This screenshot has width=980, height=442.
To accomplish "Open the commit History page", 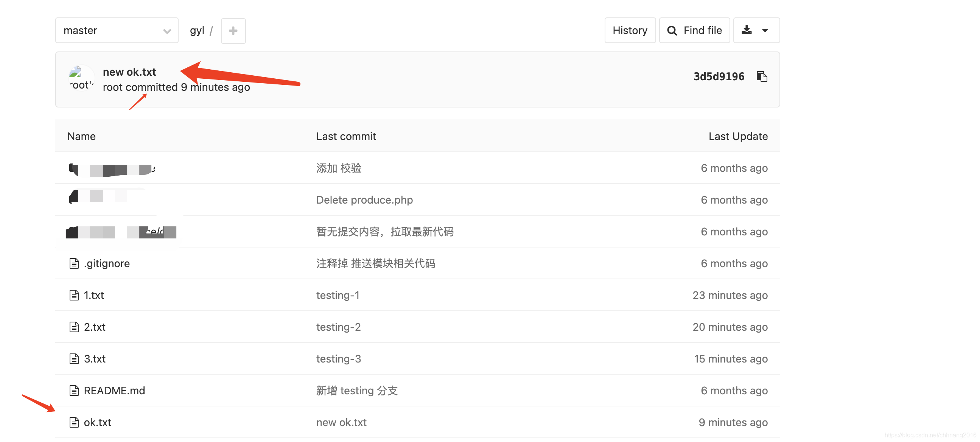I will point(630,30).
